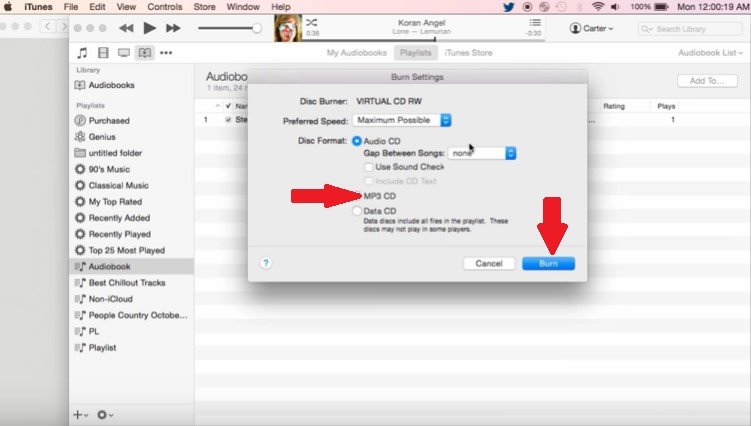751x426 pixels.
Task: Adjust the volume slider knob
Action: coord(257,28)
